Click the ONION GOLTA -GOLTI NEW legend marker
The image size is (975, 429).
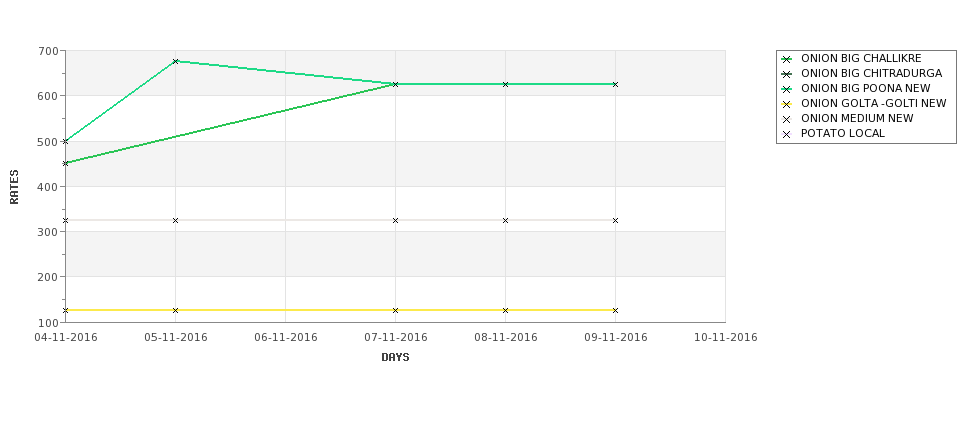point(787,104)
